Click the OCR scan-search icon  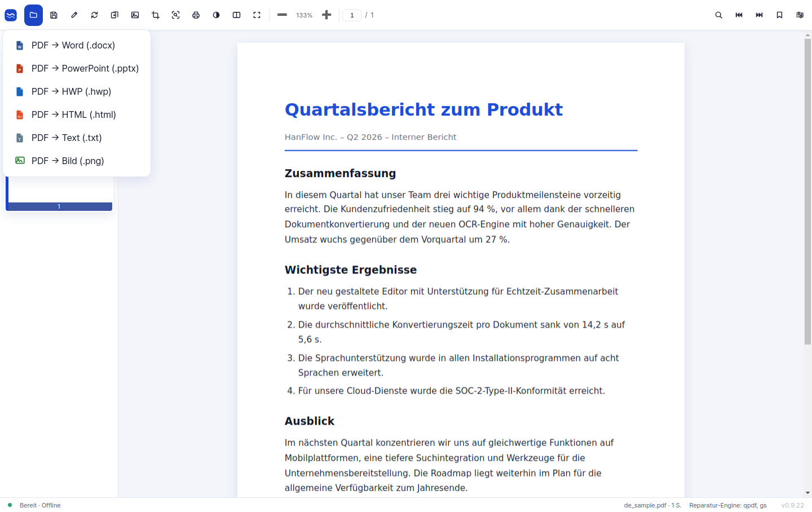click(x=175, y=15)
